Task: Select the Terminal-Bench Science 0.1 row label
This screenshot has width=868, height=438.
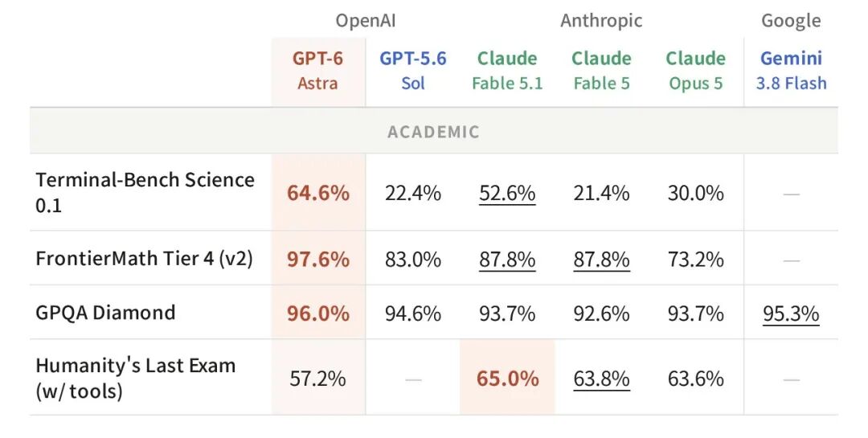Action: tap(145, 192)
